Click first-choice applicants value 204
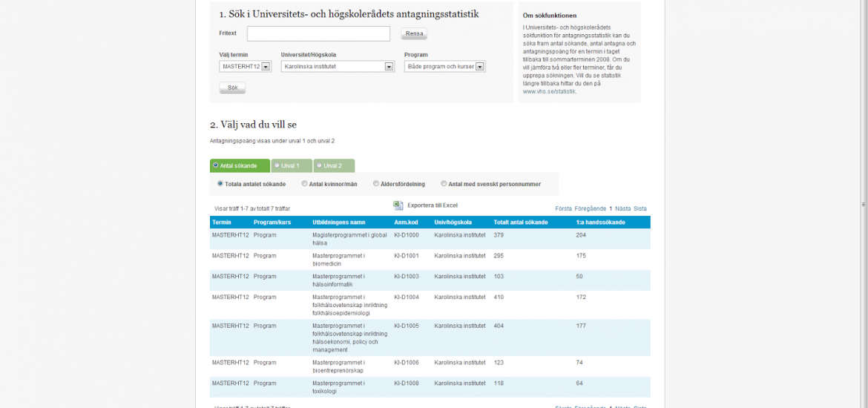The height and width of the screenshot is (408, 868). coord(581,235)
